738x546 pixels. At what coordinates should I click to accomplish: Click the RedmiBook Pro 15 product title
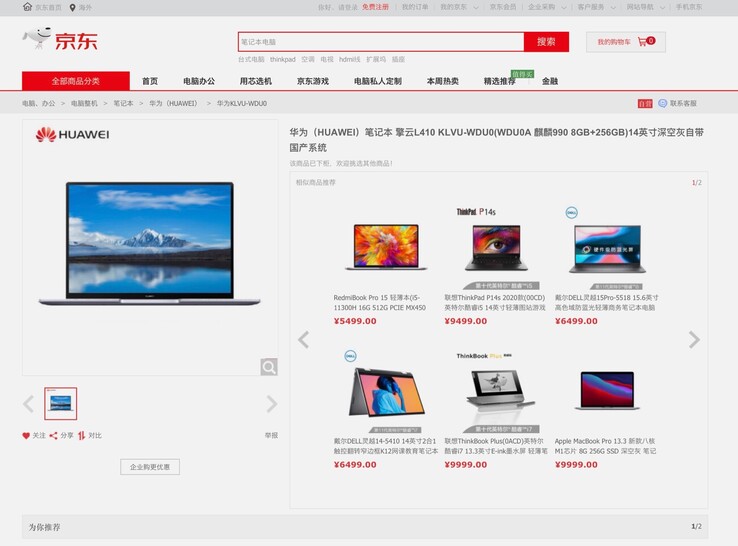click(x=379, y=303)
